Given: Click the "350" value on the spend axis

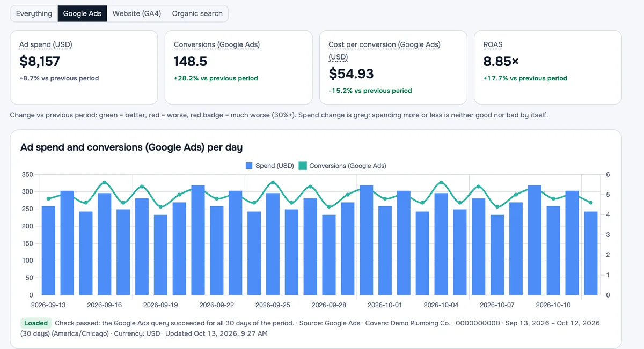Looking at the screenshot, I should click(27, 174).
